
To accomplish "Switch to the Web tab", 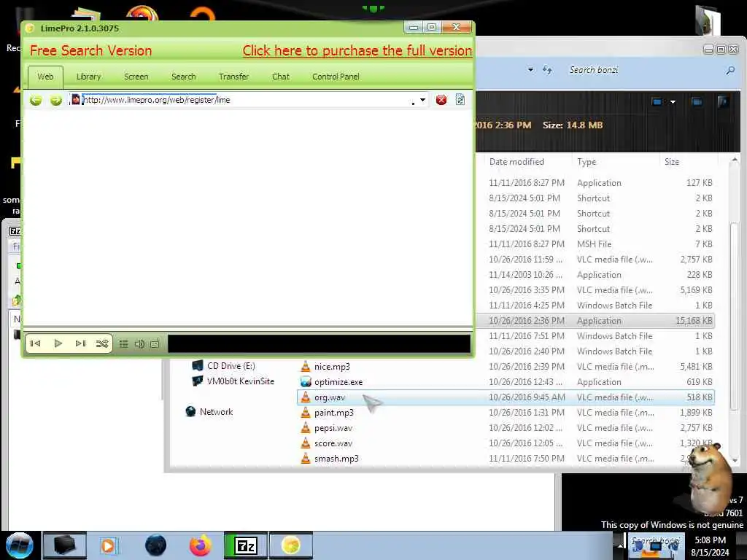I will (46, 77).
